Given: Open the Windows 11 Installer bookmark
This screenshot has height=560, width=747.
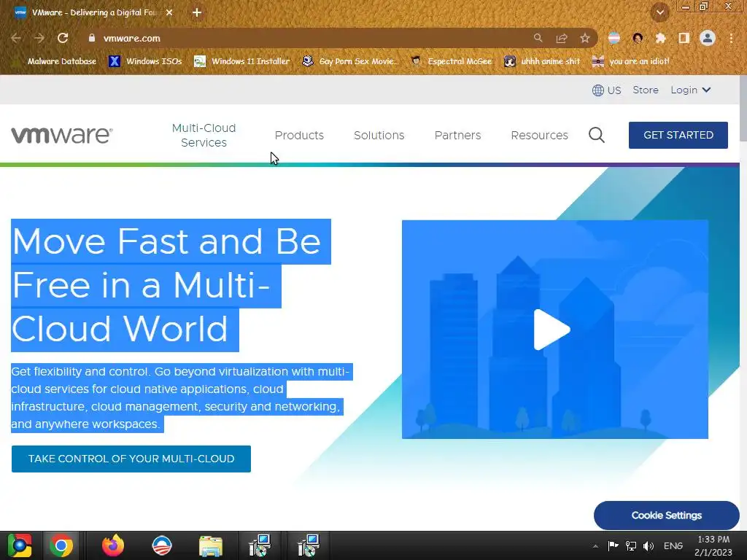Looking at the screenshot, I should [x=242, y=61].
